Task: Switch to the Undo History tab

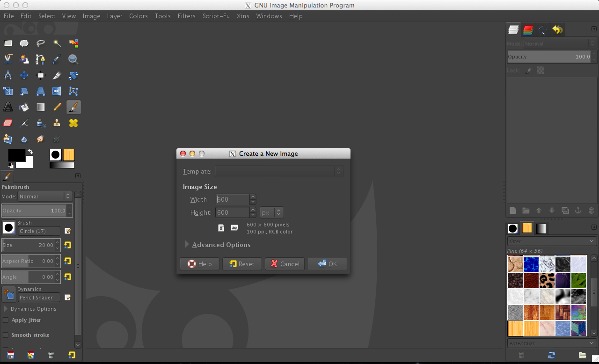Action: pos(557,30)
